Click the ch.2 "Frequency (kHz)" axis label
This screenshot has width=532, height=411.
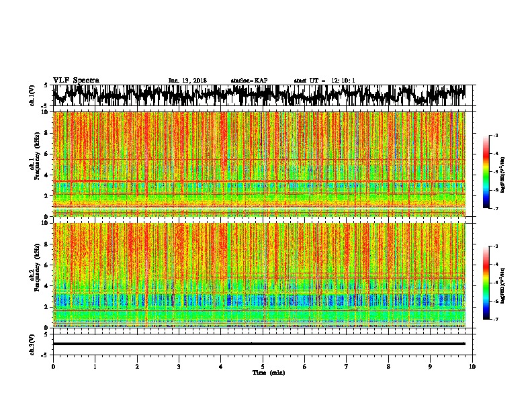point(37,267)
